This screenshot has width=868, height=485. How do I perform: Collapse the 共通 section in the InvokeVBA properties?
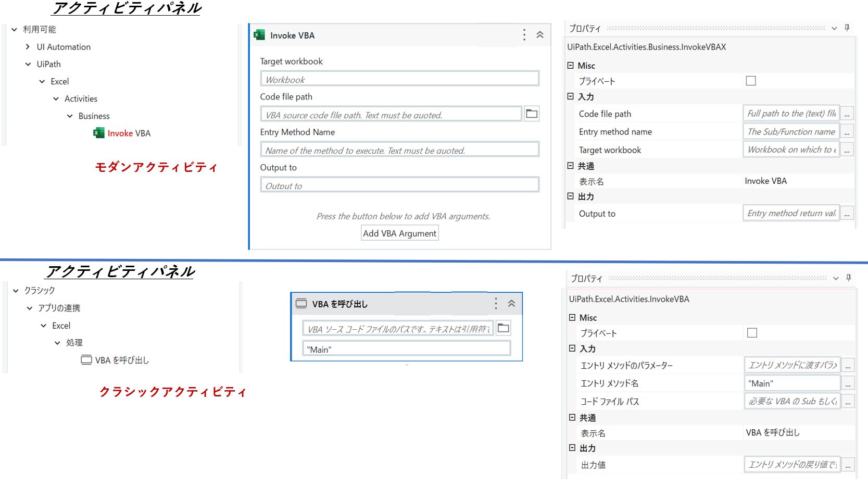point(572,417)
